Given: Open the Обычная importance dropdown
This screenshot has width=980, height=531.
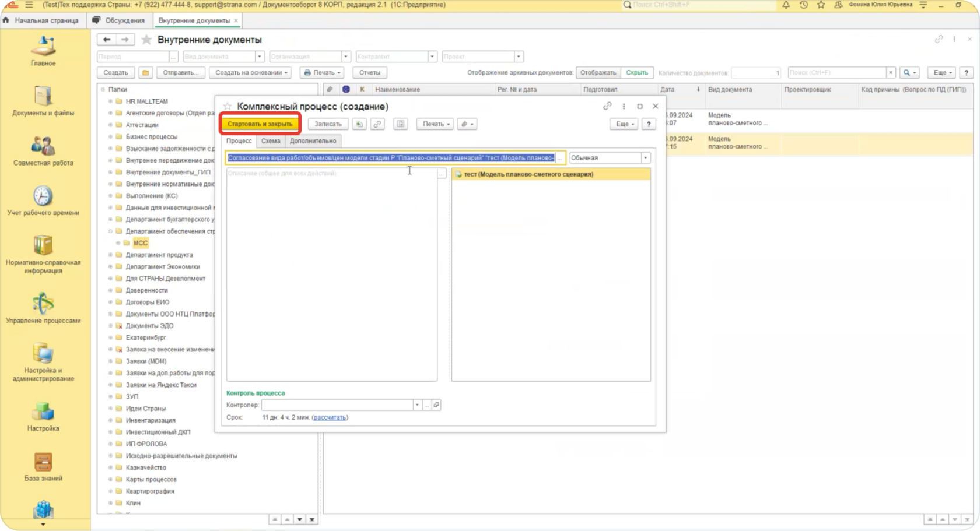Looking at the screenshot, I should (x=645, y=158).
